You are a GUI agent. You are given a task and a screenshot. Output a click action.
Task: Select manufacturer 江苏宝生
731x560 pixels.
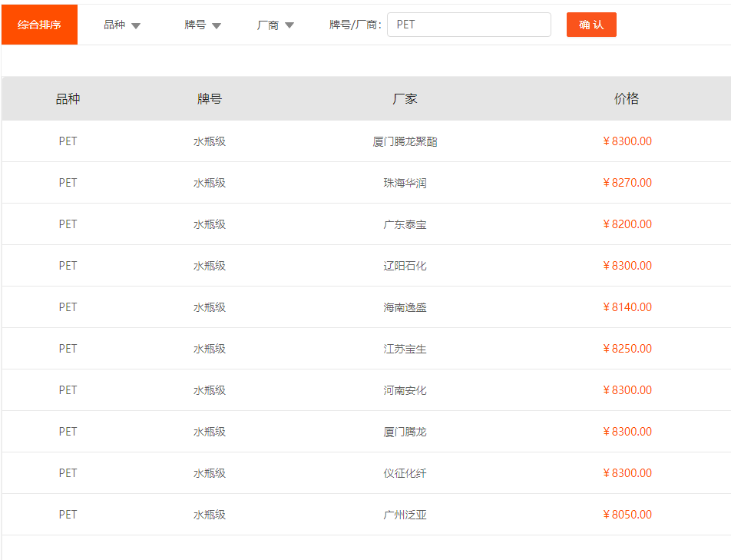click(x=405, y=349)
